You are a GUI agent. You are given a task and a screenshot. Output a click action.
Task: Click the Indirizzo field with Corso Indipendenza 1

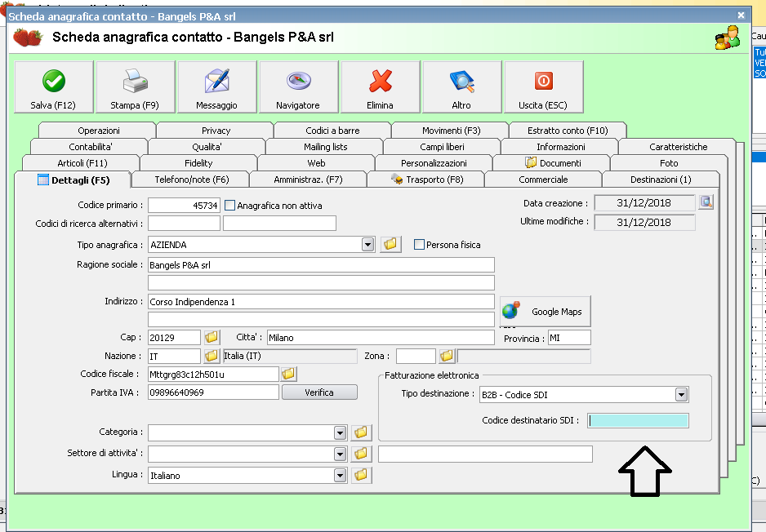pos(321,302)
